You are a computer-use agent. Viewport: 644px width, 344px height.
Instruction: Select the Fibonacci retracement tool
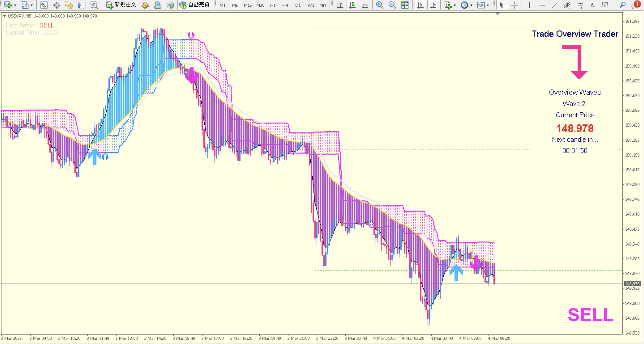tap(580, 5)
